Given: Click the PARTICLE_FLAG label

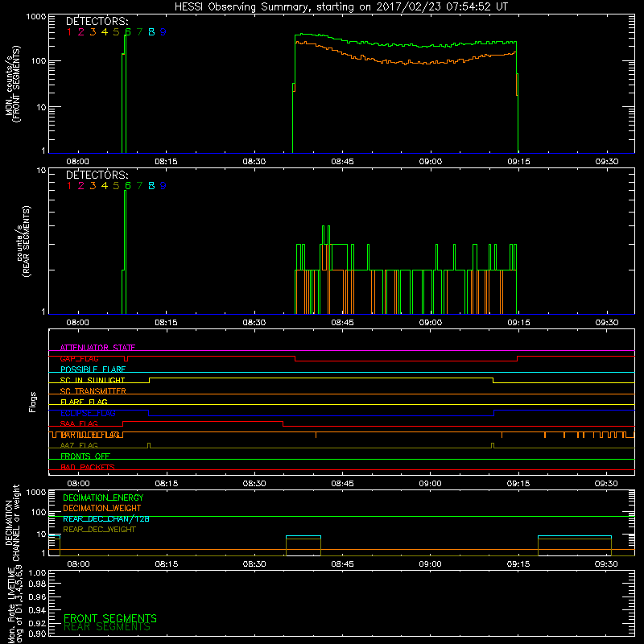Looking at the screenshot, I should click(90, 435).
